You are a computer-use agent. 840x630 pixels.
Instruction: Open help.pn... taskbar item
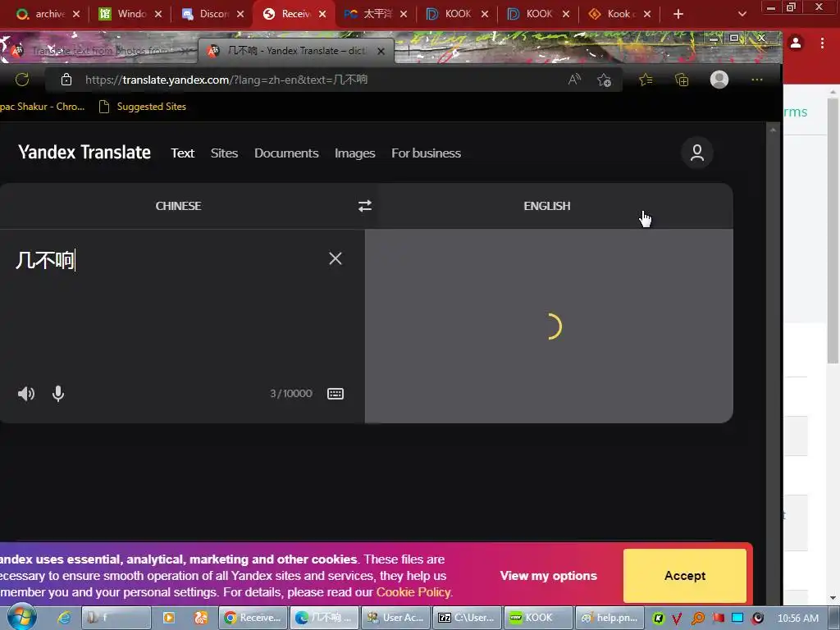pyautogui.click(x=609, y=618)
